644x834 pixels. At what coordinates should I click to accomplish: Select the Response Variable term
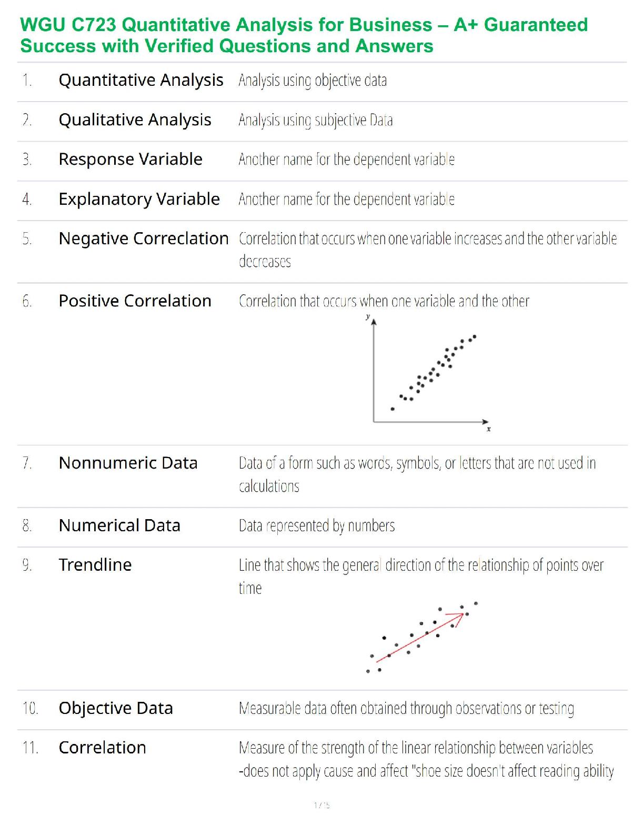[x=130, y=159]
